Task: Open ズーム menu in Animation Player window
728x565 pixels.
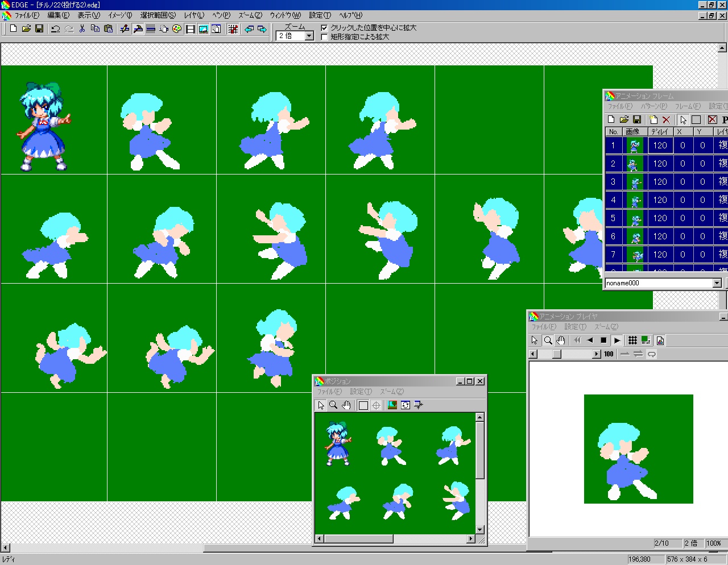Action: [x=606, y=327]
